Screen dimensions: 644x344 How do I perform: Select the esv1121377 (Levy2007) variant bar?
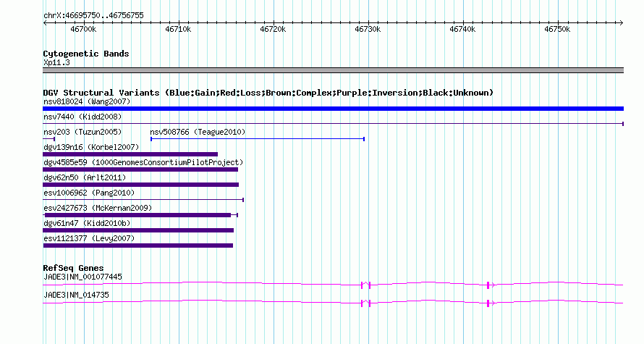tap(138, 246)
